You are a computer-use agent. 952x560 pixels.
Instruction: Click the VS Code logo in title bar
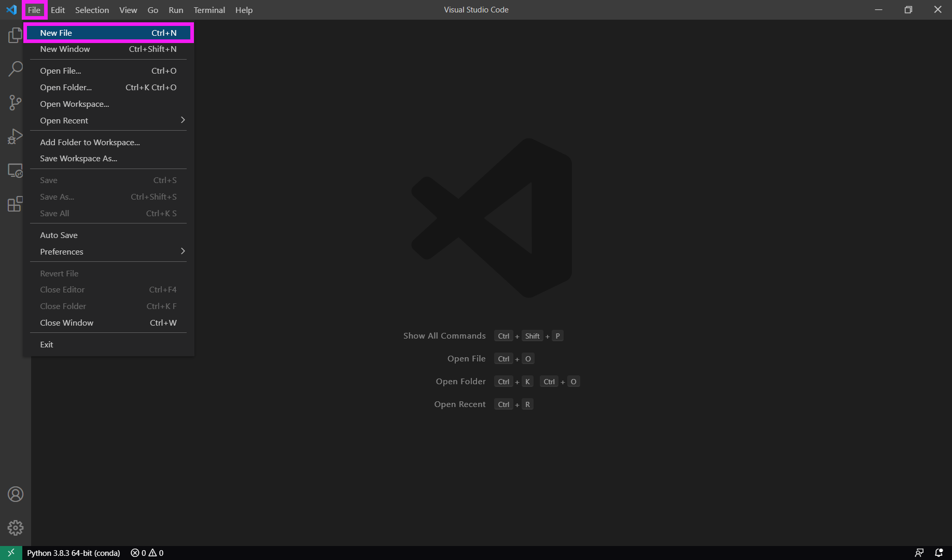[x=11, y=10]
